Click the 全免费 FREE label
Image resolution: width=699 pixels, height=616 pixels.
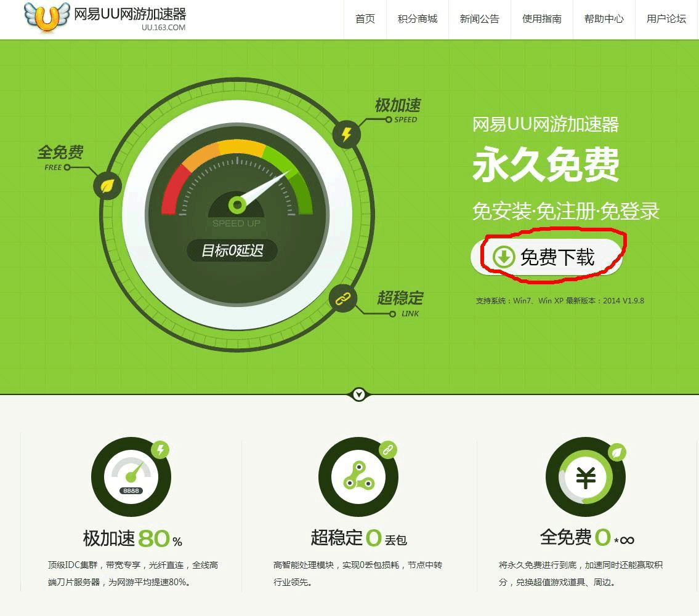[x=60, y=157]
